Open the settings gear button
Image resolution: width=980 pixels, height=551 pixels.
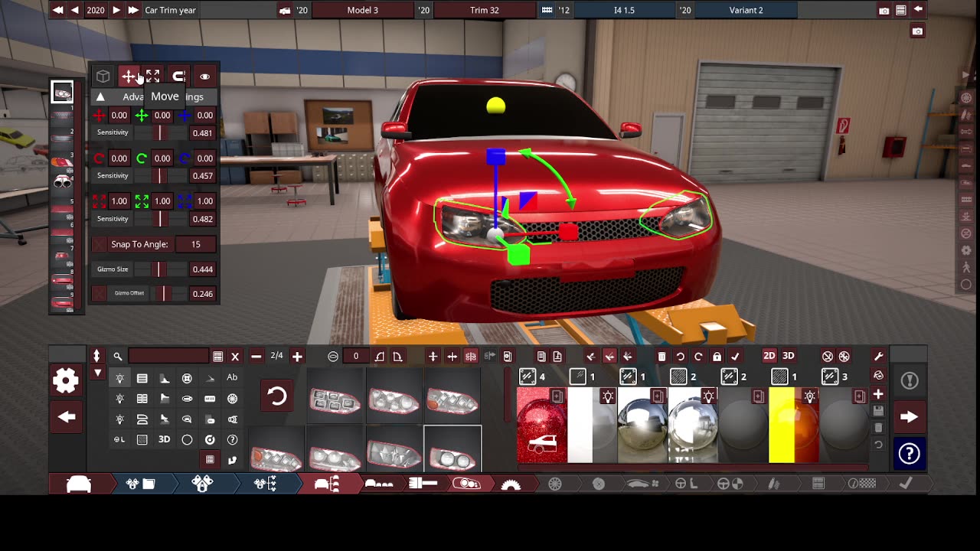tap(66, 380)
